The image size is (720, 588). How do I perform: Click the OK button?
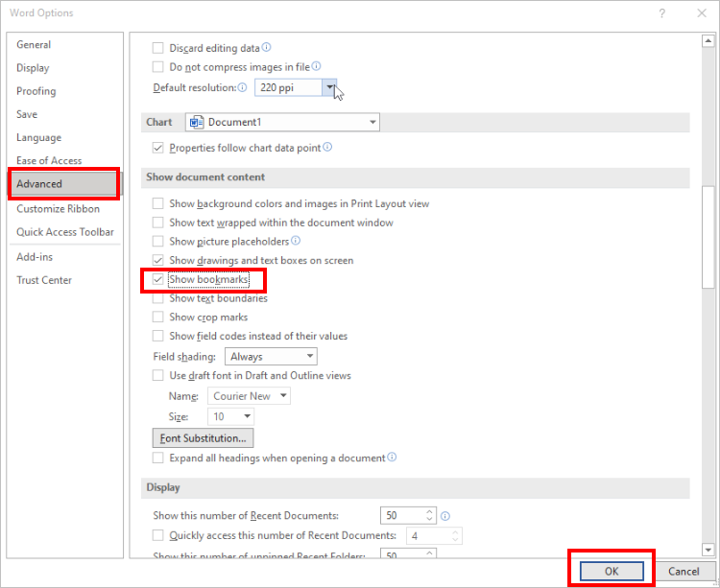(x=612, y=571)
